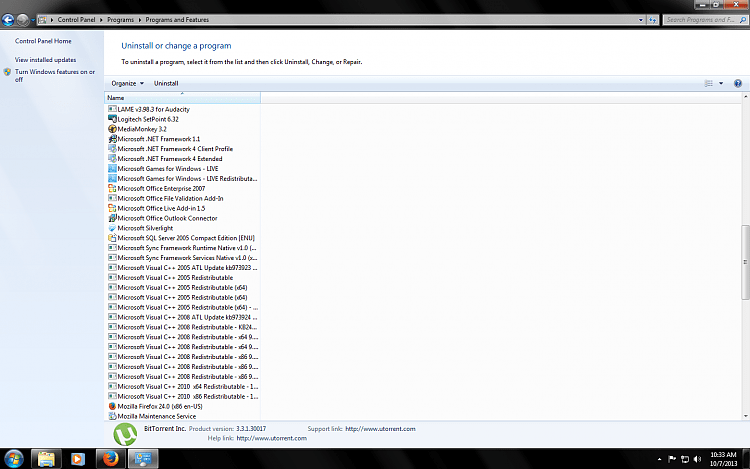Click the scrollbar up arrow
Viewport: 750px width, 469px height.
745,97
